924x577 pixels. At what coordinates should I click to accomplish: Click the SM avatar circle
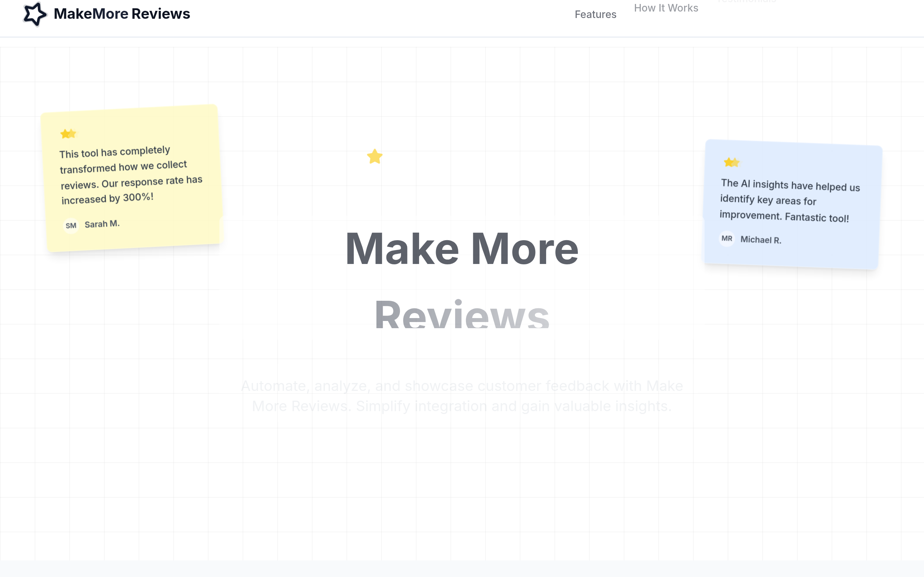[71, 225]
